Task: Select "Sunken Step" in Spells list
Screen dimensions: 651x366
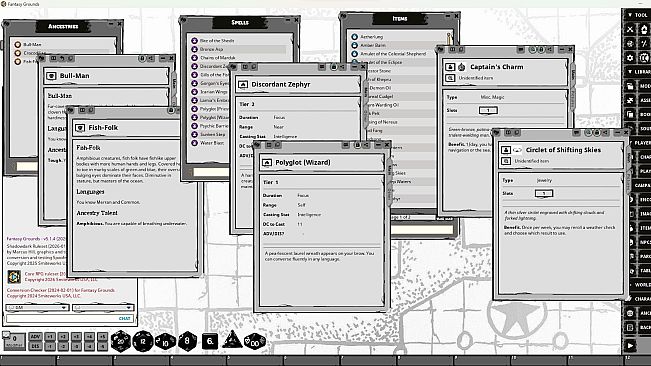Action: point(213,134)
